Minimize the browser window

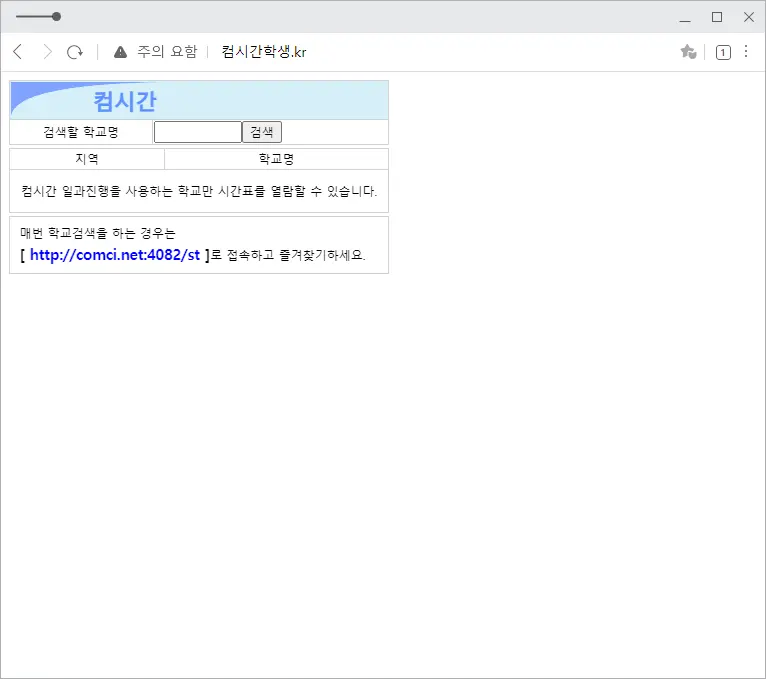click(685, 17)
